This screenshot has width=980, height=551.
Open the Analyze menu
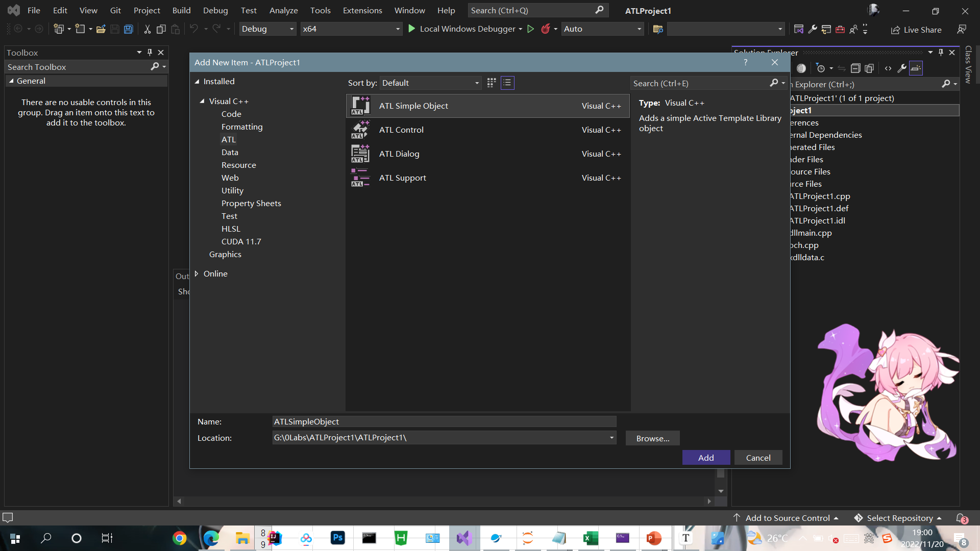(283, 10)
